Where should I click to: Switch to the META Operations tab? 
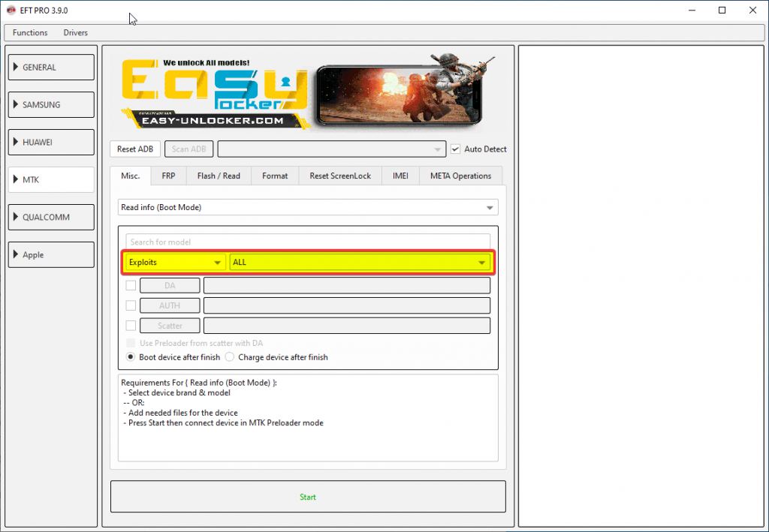[460, 176]
